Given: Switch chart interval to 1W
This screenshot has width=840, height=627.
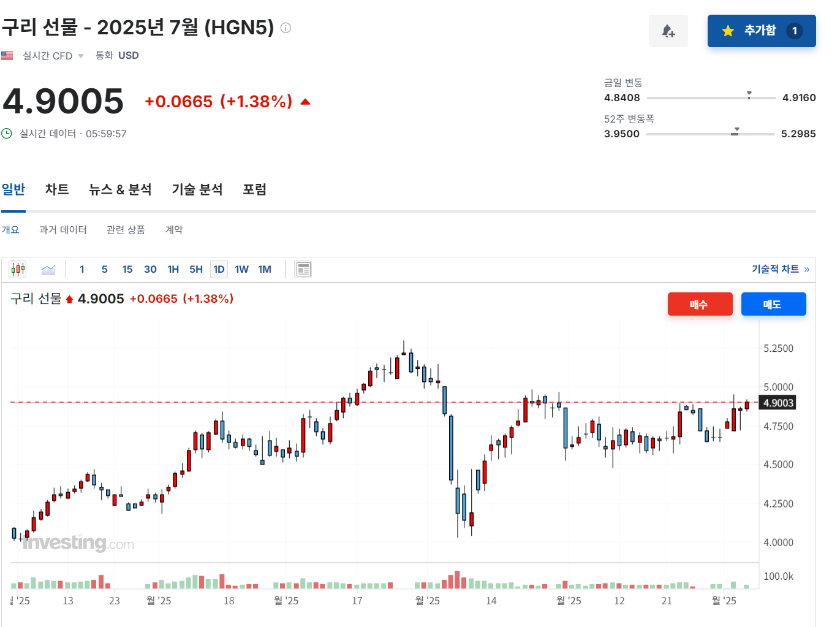Looking at the screenshot, I should pos(241,268).
